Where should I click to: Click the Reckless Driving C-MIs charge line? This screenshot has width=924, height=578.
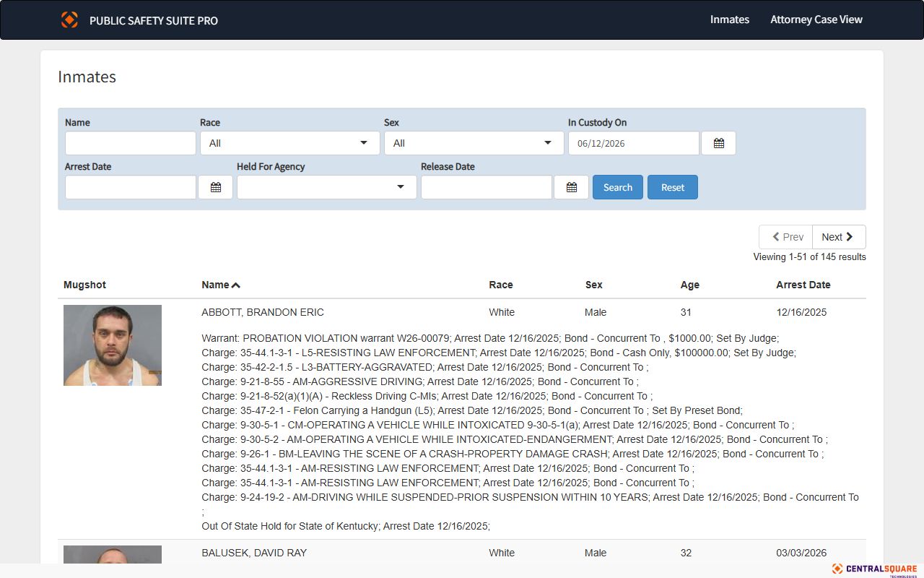point(427,396)
